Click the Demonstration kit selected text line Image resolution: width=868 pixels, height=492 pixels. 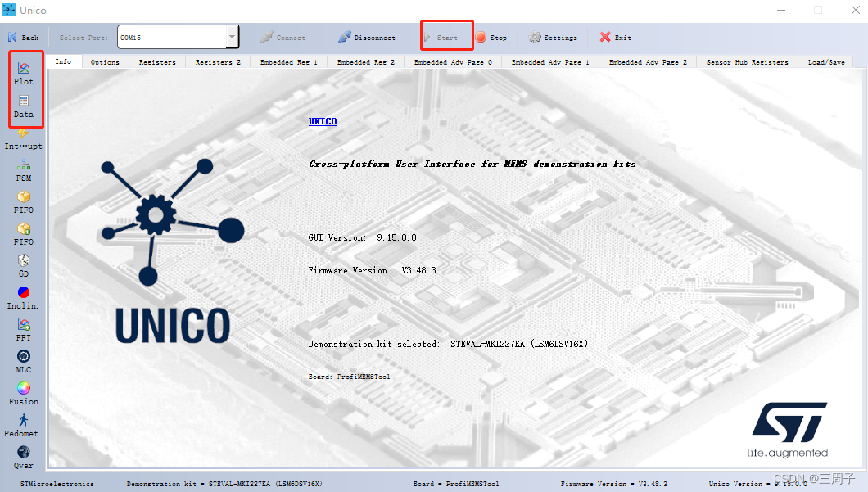448,344
